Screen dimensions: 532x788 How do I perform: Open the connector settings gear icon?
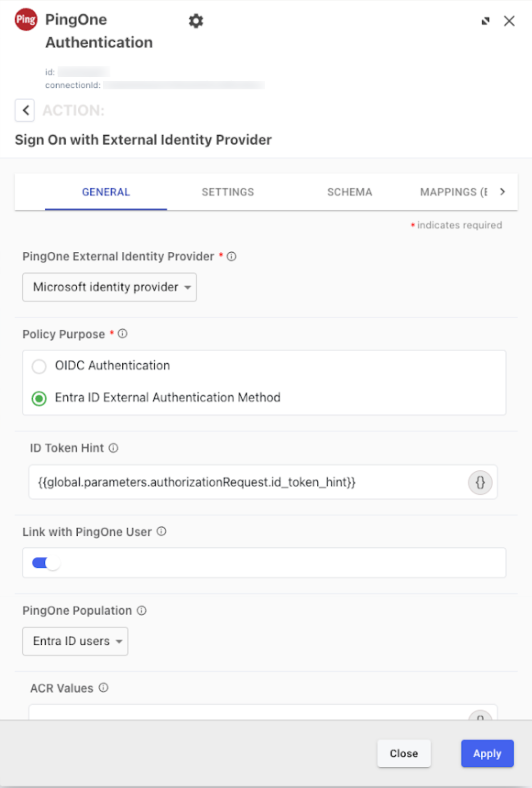tap(196, 21)
